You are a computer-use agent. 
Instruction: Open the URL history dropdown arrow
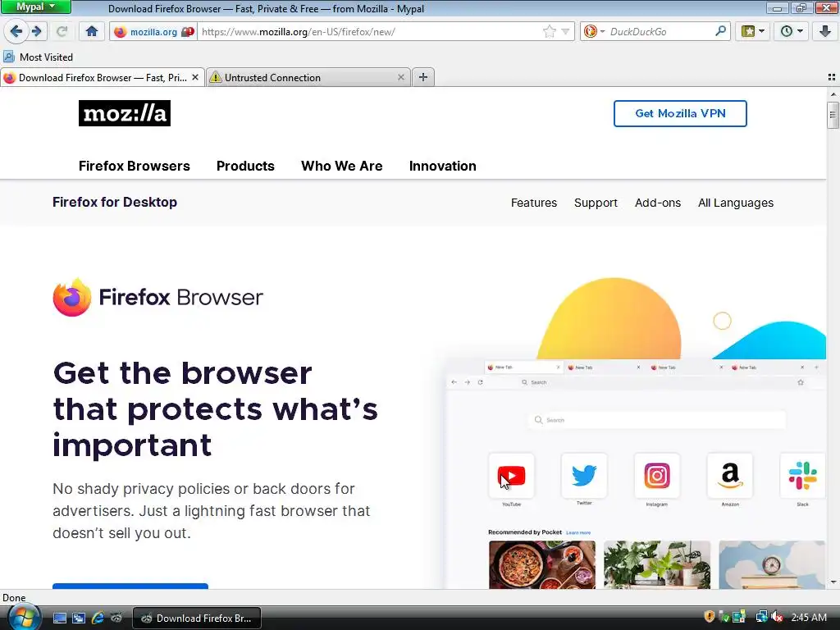565,32
